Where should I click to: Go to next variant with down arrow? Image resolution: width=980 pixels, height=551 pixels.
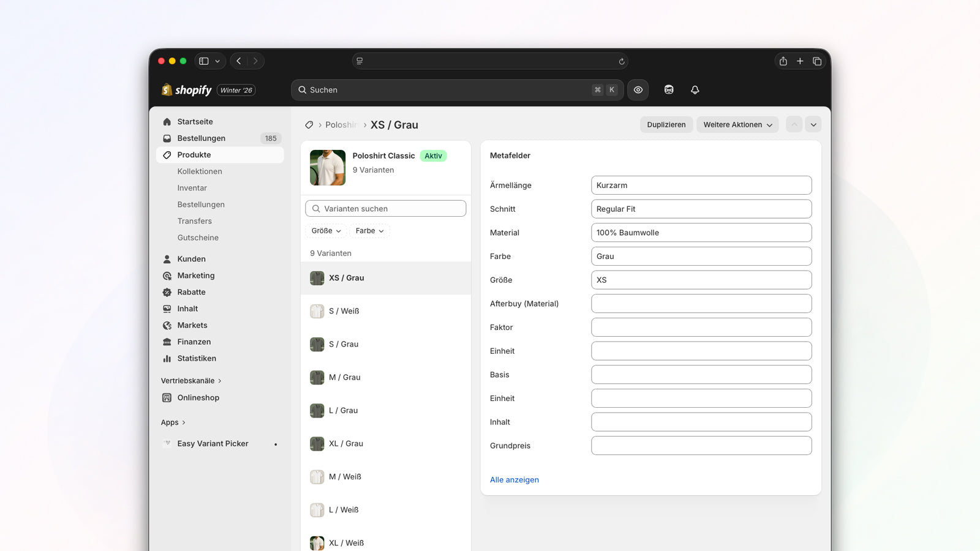[x=813, y=125]
